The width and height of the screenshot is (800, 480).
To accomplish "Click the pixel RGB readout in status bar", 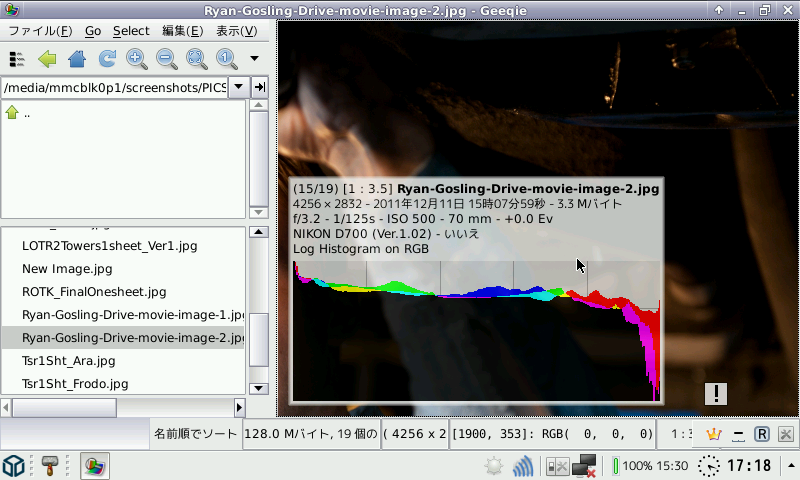I will [x=552, y=434].
